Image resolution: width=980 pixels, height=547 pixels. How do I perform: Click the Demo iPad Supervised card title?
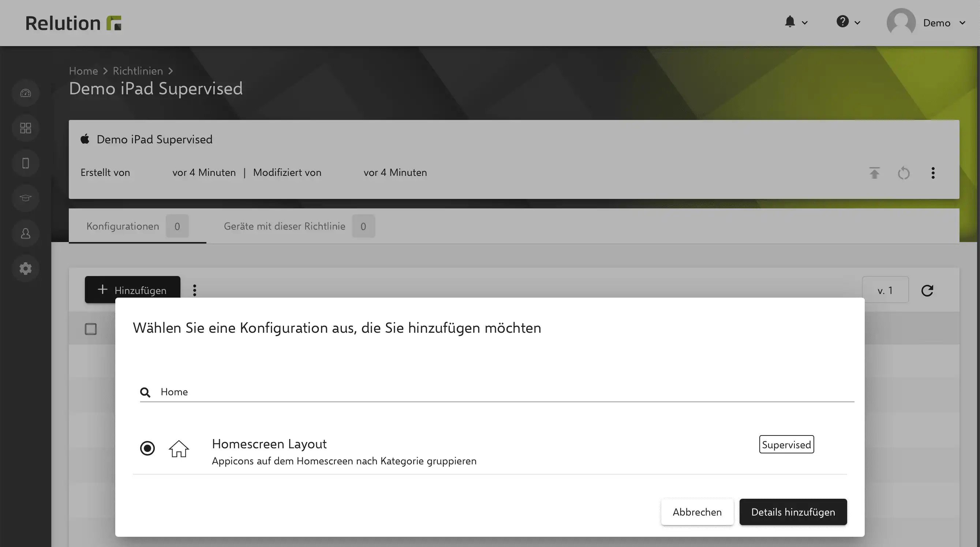[x=154, y=140]
